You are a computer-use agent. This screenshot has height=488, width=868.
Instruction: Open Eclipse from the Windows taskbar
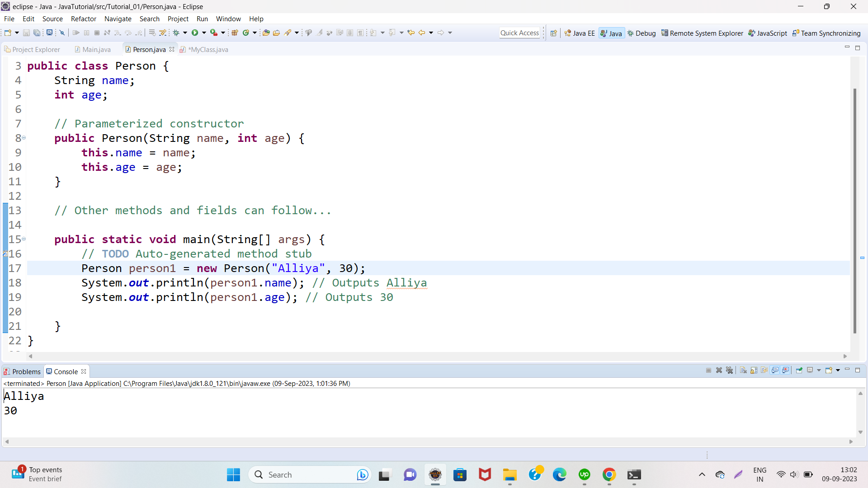435,475
